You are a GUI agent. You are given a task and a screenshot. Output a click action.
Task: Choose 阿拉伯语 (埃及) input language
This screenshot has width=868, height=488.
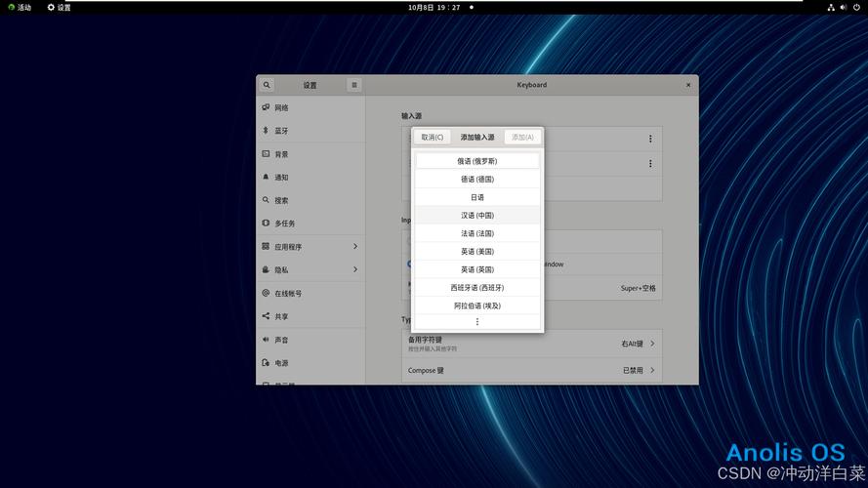[477, 305]
